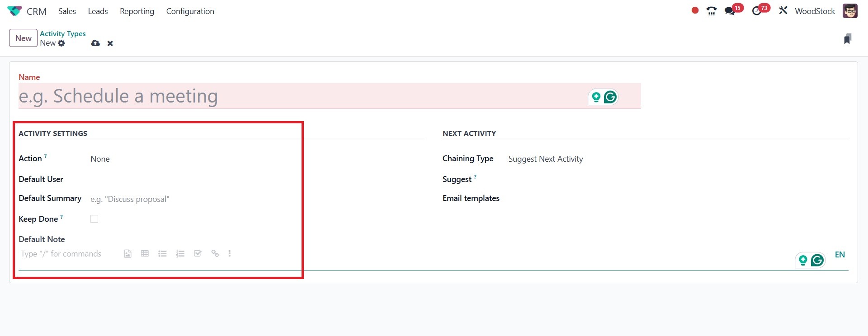The image size is (868, 336).
Task: Add a numbered list to note
Action: [180, 254]
